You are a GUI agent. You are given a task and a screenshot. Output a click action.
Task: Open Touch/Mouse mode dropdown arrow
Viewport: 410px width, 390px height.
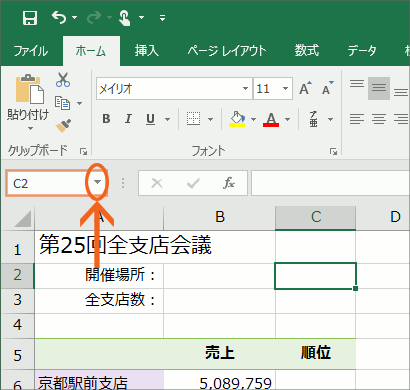point(141,17)
